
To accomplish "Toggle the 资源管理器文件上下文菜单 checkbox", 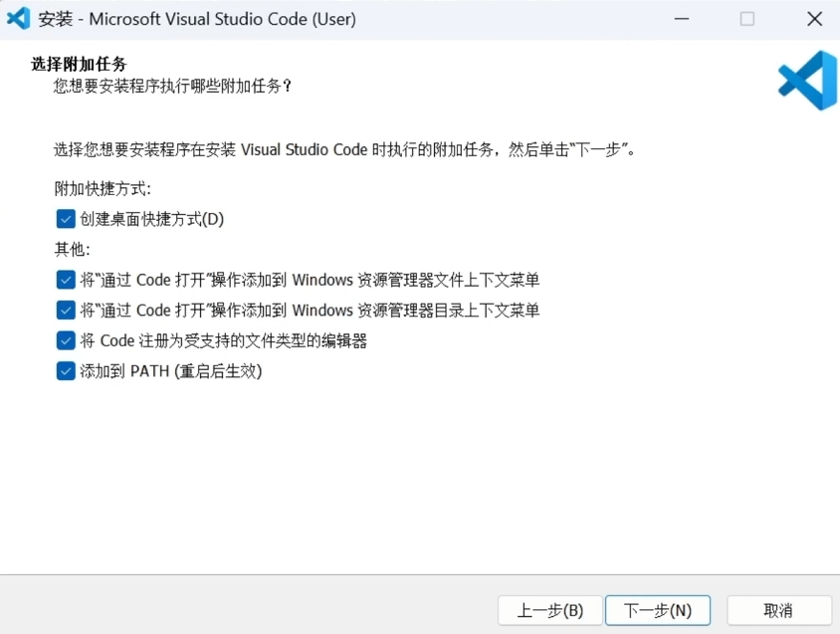I will coord(66,281).
